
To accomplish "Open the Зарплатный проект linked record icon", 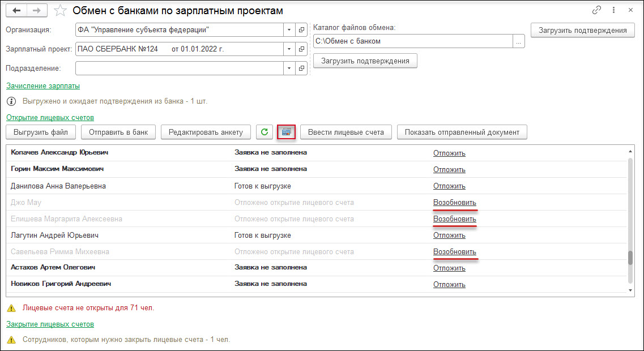I will [x=302, y=49].
